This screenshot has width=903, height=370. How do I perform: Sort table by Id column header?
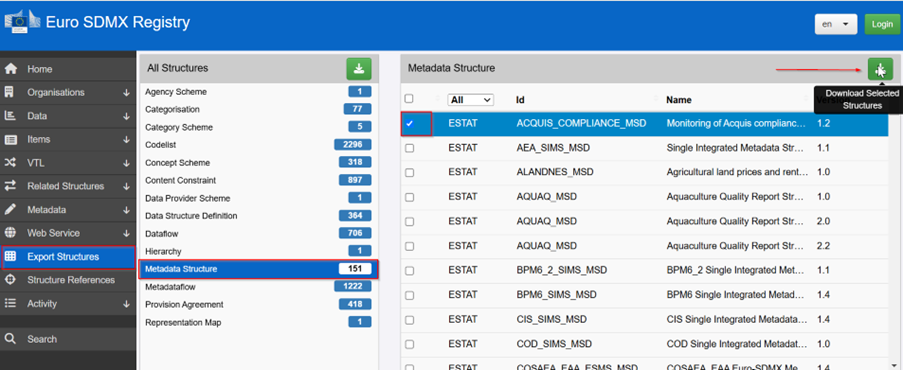point(521,100)
